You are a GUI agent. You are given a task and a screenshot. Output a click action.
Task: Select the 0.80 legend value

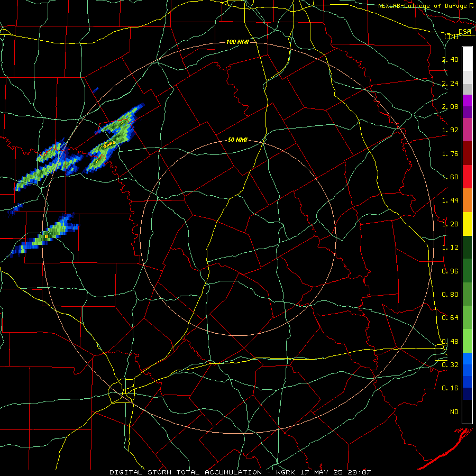click(450, 295)
